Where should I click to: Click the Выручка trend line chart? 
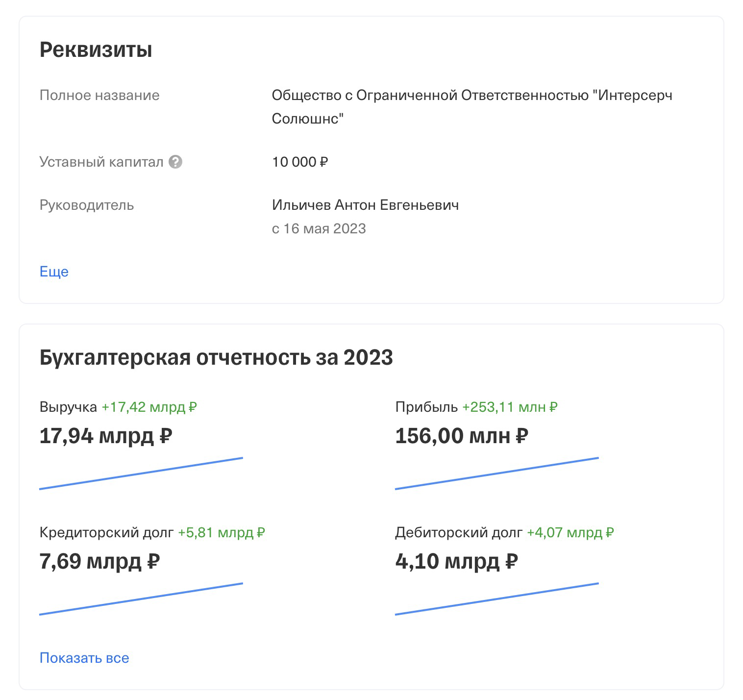tap(141, 474)
